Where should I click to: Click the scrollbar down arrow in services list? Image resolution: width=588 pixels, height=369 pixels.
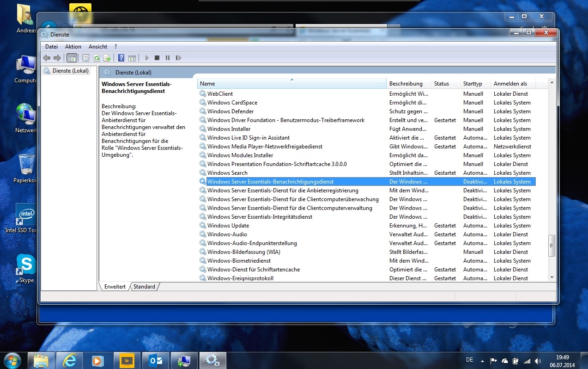[552, 277]
